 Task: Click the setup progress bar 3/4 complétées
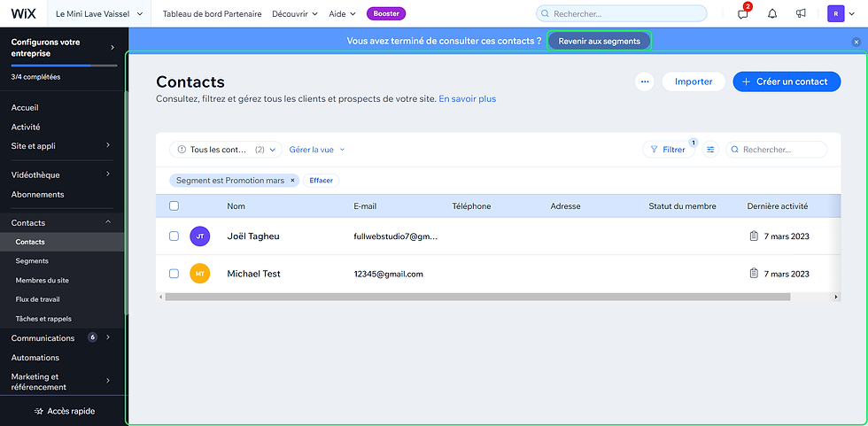[64, 66]
